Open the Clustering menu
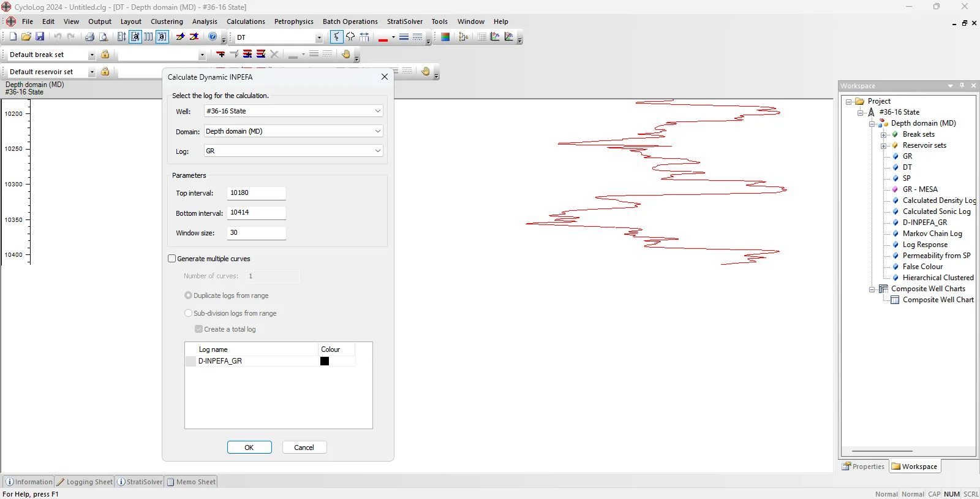 point(167,21)
